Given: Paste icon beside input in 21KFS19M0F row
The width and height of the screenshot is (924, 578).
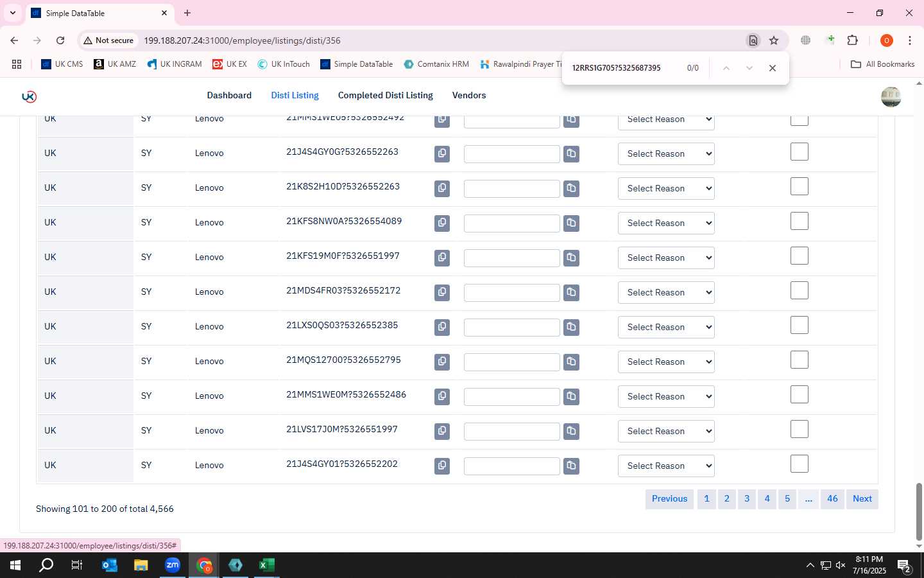Looking at the screenshot, I should [x=571, y=258].
